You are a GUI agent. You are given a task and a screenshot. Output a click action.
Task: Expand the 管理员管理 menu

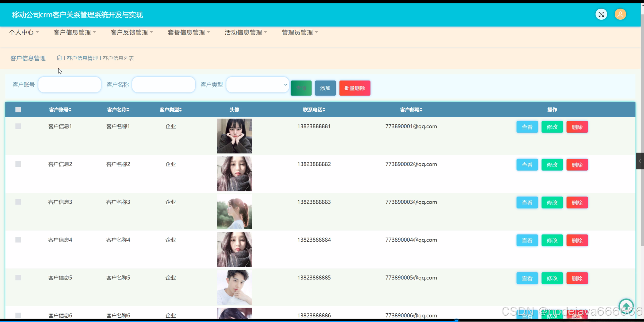tap(300, 33)
